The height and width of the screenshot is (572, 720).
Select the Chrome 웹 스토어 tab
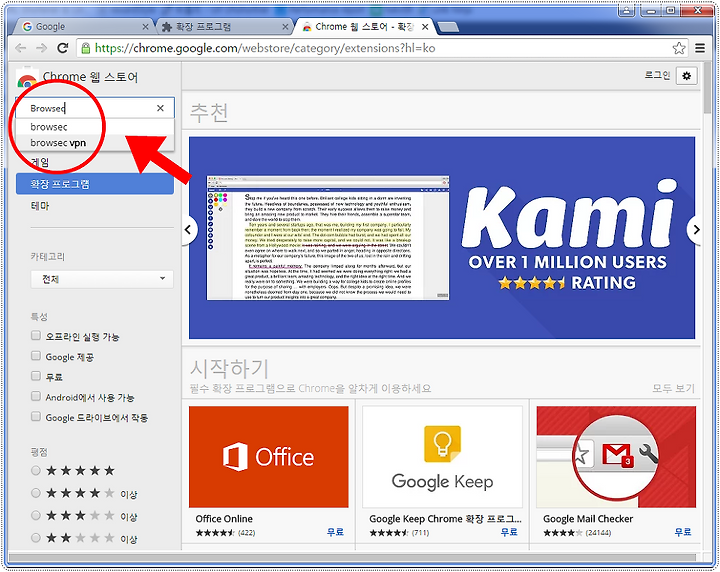[363, 27]
